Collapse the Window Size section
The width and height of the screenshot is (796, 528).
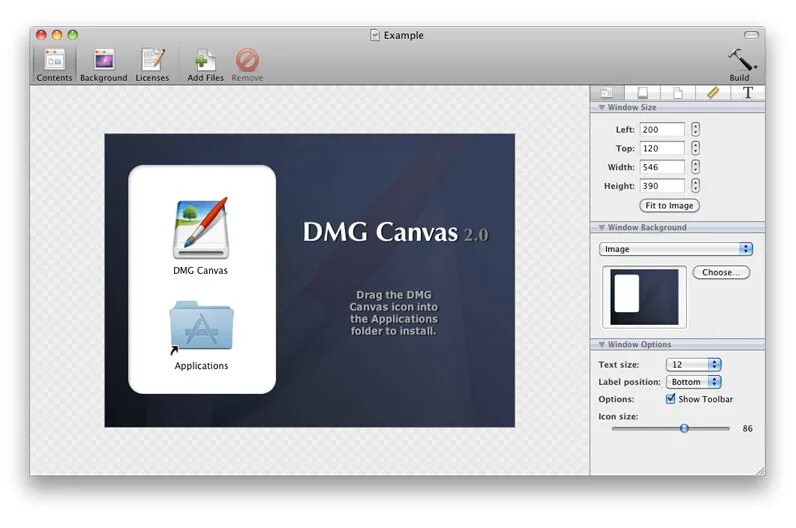click(602, 108)
